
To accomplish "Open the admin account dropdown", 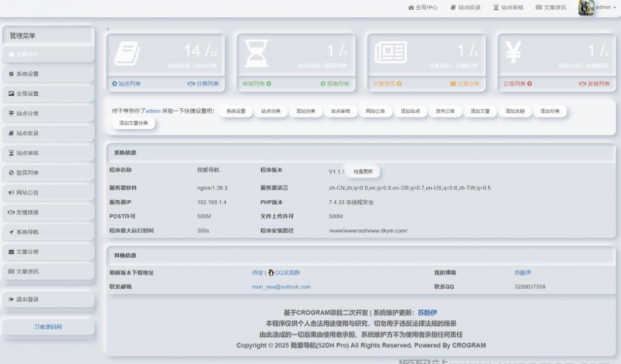I will [603, 8].
